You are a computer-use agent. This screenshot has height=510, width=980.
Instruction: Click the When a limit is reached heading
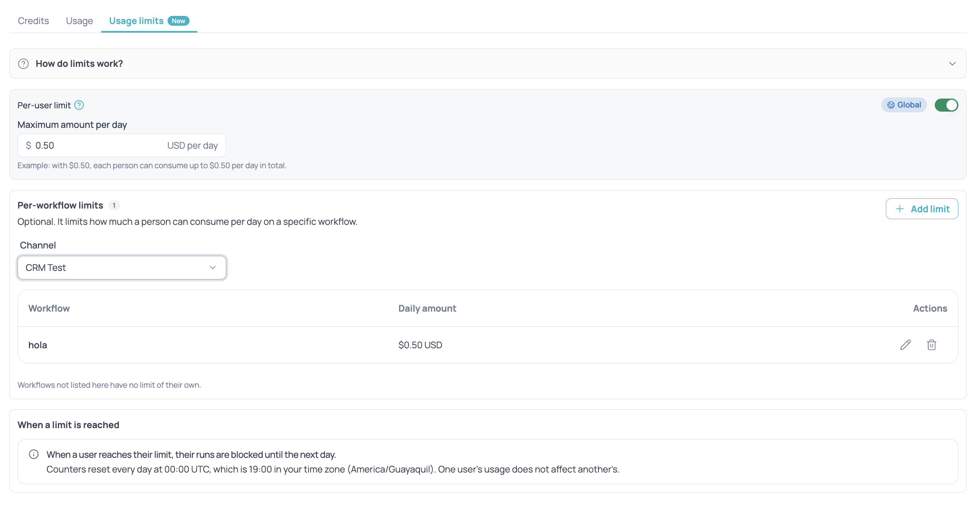(68, 425)
